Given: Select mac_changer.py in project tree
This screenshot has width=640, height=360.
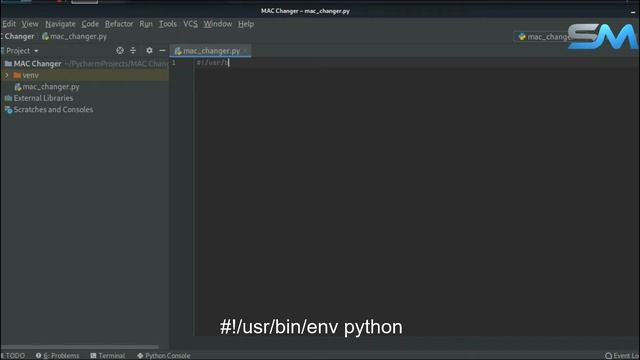Looking at the screenshot, I should tap(51, 87).
